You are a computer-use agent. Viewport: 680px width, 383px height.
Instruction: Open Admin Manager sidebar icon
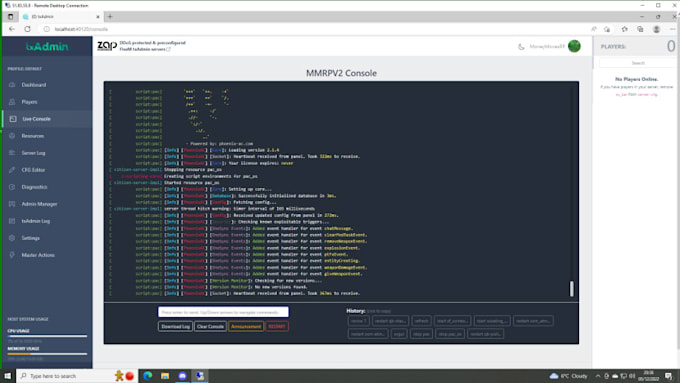coord(12,204)
